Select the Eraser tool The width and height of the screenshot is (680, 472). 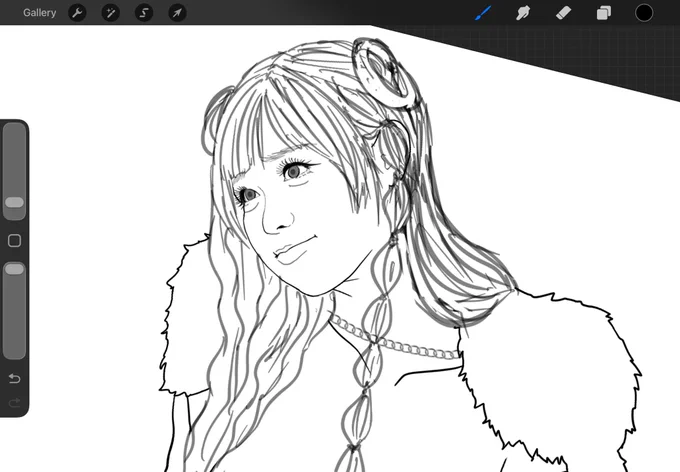[563, 13]
